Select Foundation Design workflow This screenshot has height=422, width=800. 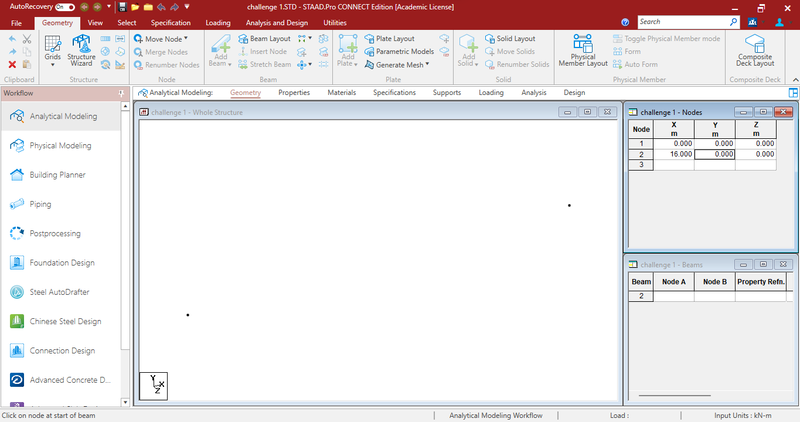[63, 263]
